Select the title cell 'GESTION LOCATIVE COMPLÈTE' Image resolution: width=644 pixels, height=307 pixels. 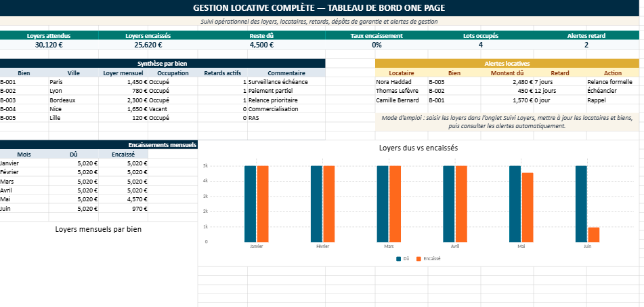pyautogui.click(x=320, y=8)
